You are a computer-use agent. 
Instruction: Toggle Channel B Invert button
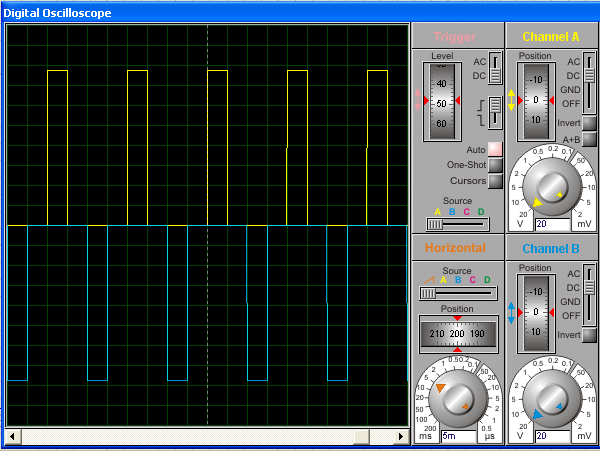[x=589, y=335]
